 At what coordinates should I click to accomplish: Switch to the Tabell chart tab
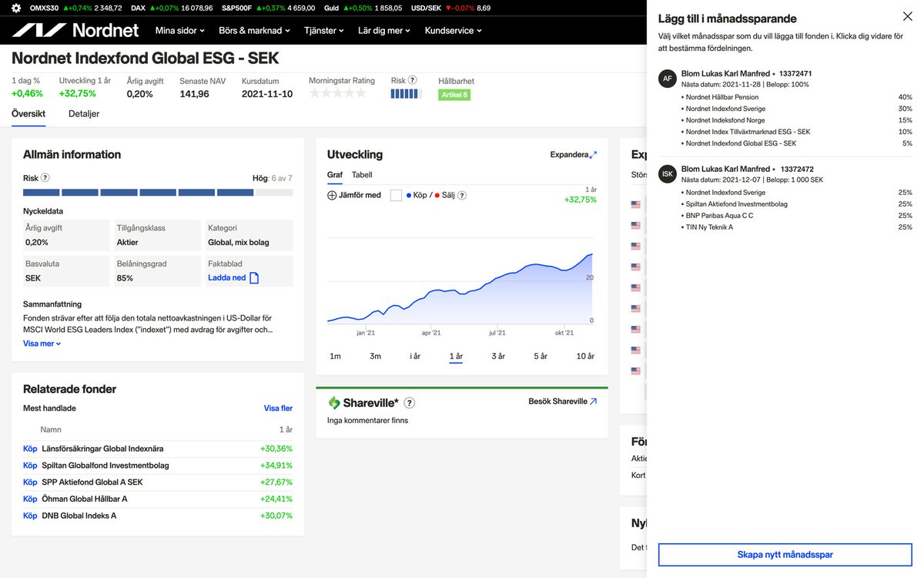tap(362, 175)
